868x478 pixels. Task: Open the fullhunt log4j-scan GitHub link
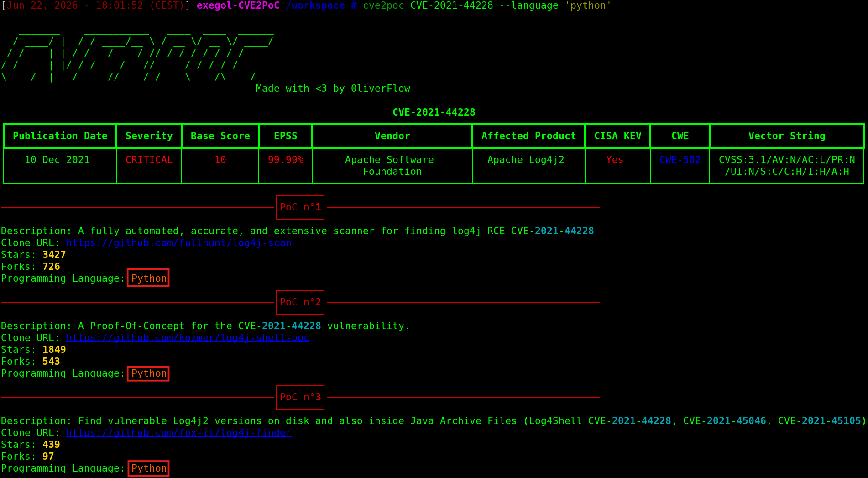(x=179, y=243)
